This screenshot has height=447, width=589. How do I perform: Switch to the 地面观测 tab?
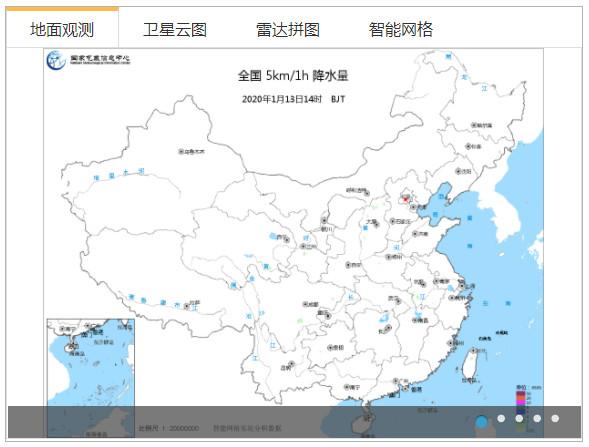pos(62,29)
